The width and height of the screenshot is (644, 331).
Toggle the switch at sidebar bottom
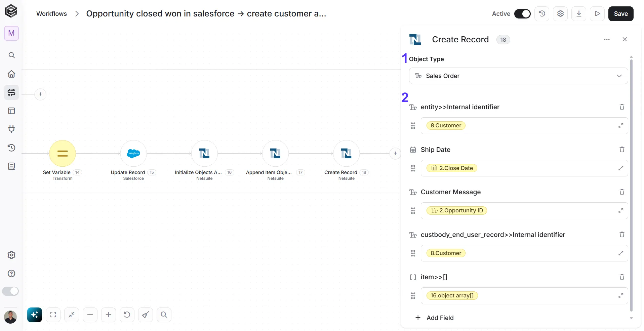(10, 291)
